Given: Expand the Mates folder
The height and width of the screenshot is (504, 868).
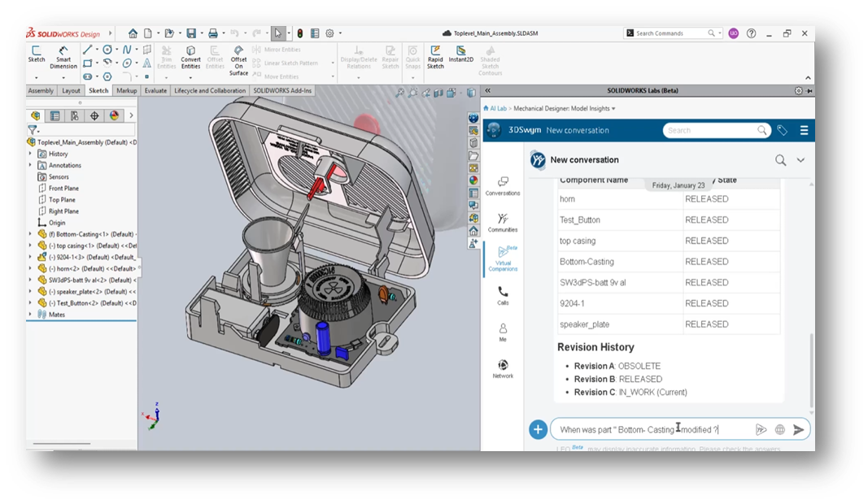Looking at the screenshot, I should tap(30, 315).
